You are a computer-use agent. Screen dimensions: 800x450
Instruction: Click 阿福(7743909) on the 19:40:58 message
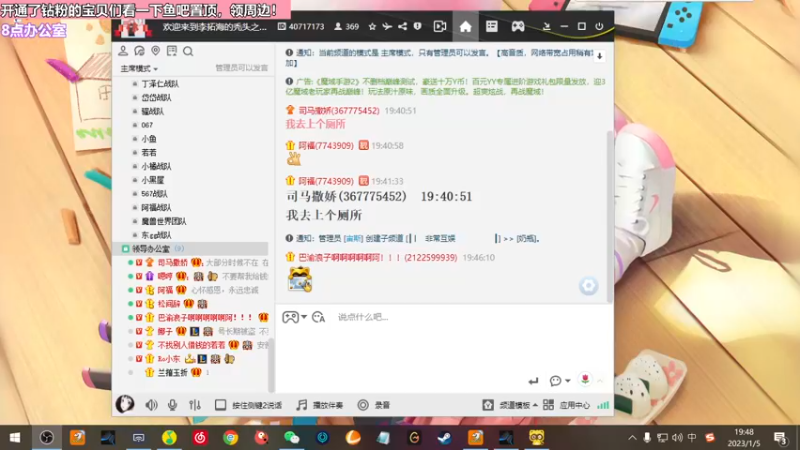pyautogui.click(x=326, y=146)
